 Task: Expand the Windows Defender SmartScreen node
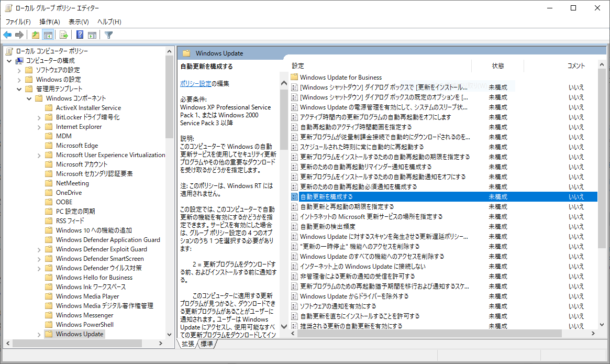(x=39, y=259)
